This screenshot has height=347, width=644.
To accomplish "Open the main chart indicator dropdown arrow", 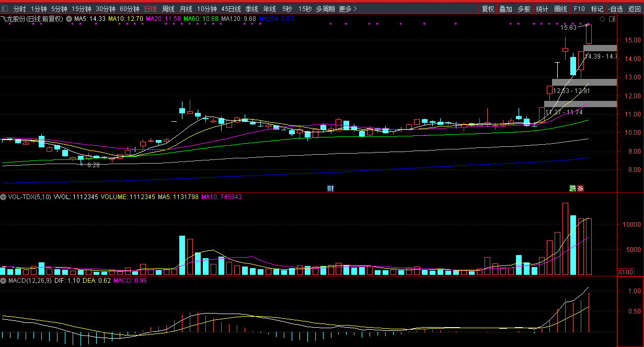I will coord(68,19).
